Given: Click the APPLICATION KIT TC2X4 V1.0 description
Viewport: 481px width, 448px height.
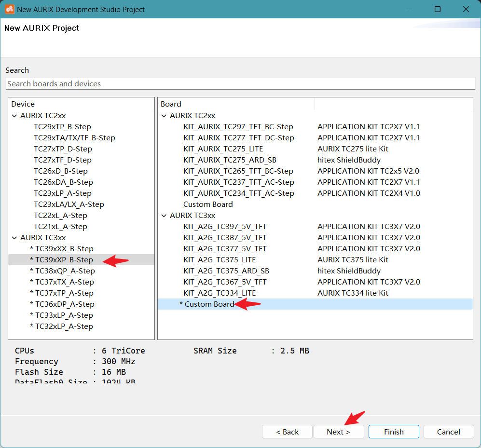Looking at the screenshot, I should (369, 193).
